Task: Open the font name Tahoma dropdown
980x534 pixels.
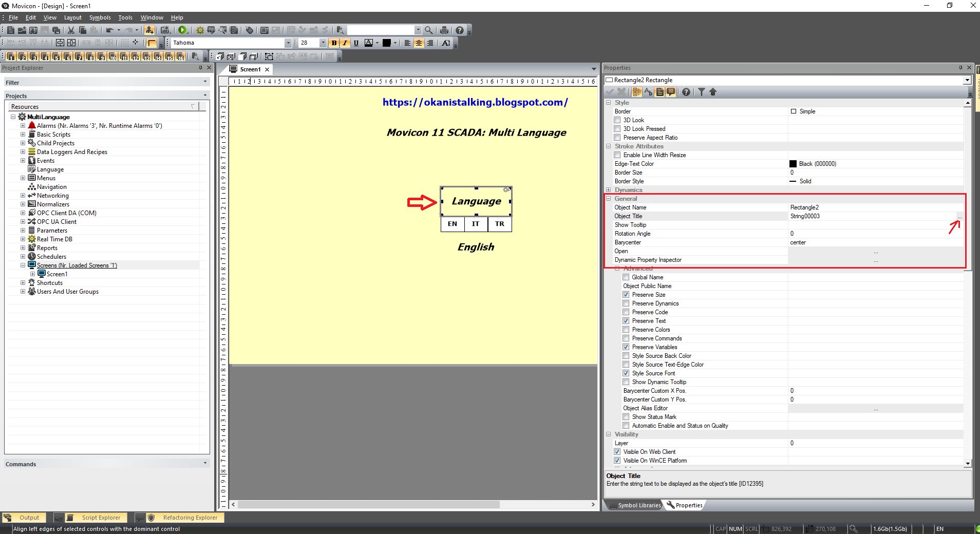Action: tap(288, 43)
